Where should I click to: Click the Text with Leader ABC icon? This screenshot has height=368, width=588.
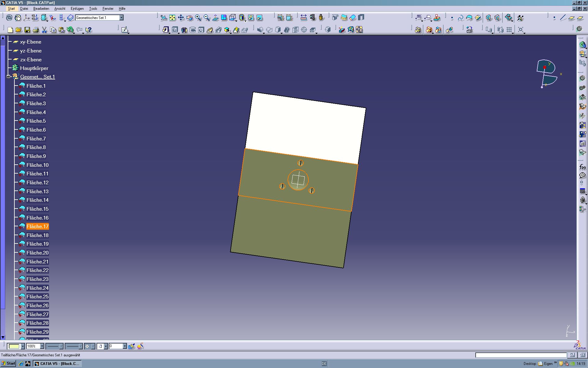point(419,18)
